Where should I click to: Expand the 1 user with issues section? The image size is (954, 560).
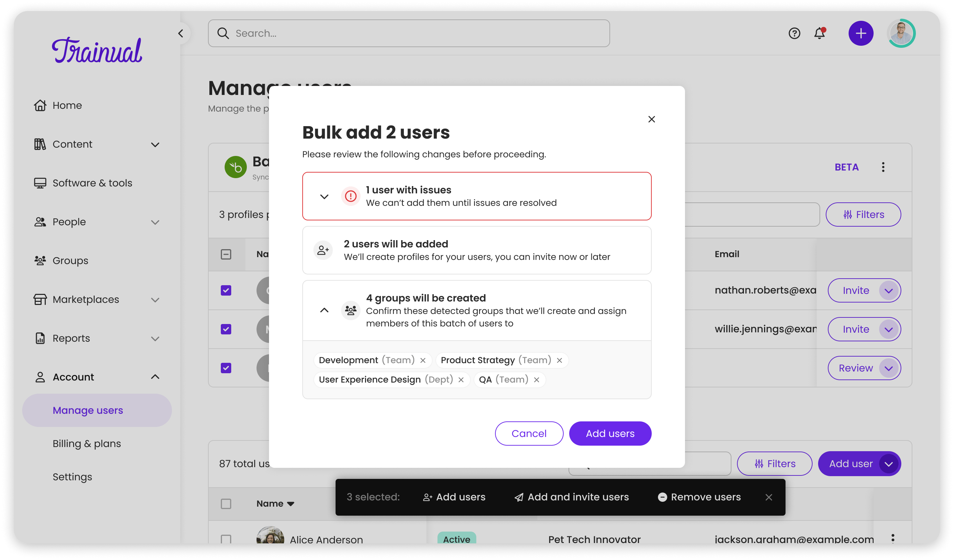(324, 196)
